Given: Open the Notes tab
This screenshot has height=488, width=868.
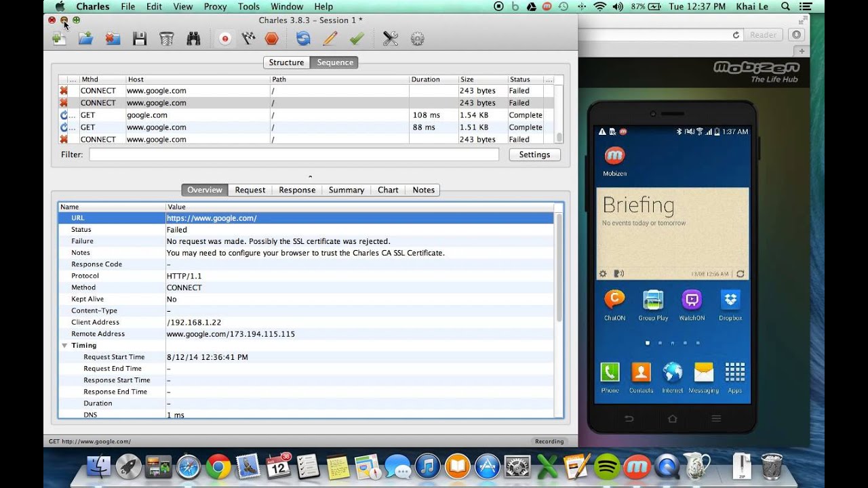Looking at the screenshot, I should (x=424, y=190).
